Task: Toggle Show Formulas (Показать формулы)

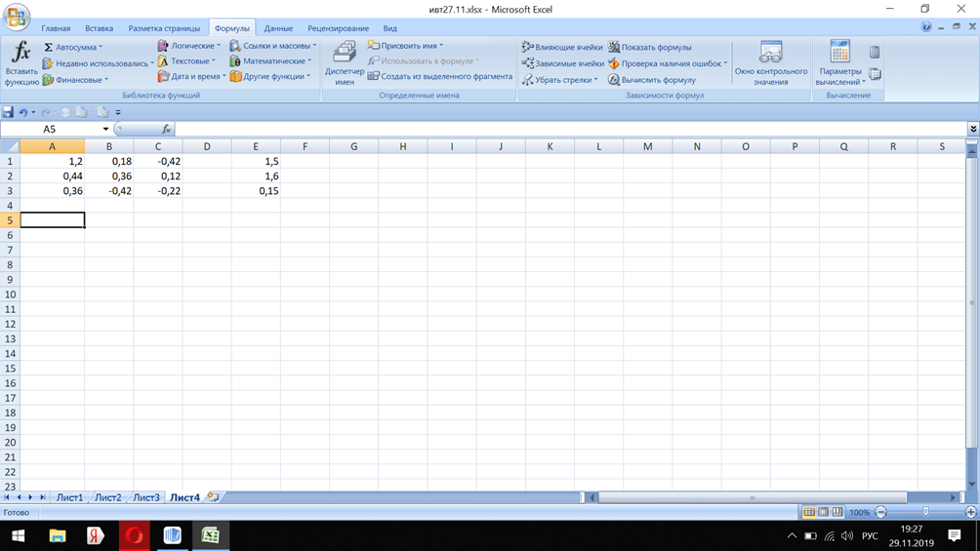Action: pos(649,47)
